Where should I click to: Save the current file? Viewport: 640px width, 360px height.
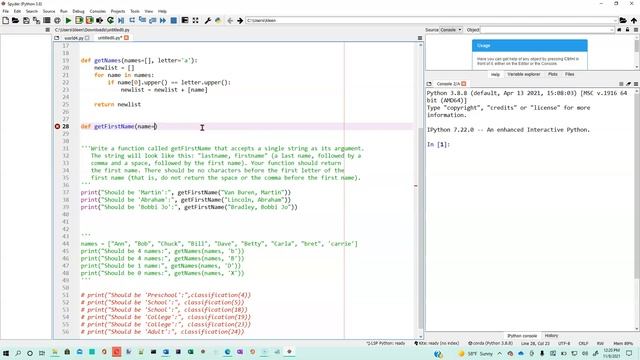click(26, 20)
